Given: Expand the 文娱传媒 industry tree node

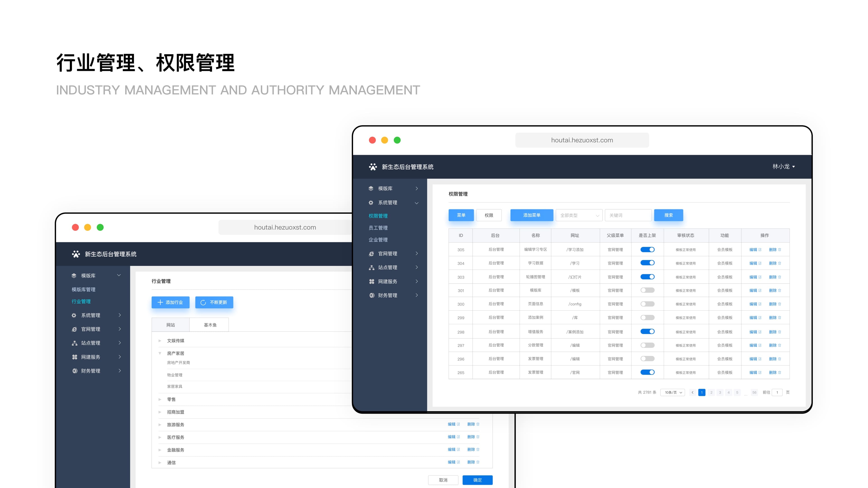Looking at the screenshot, I should (160, 341).
